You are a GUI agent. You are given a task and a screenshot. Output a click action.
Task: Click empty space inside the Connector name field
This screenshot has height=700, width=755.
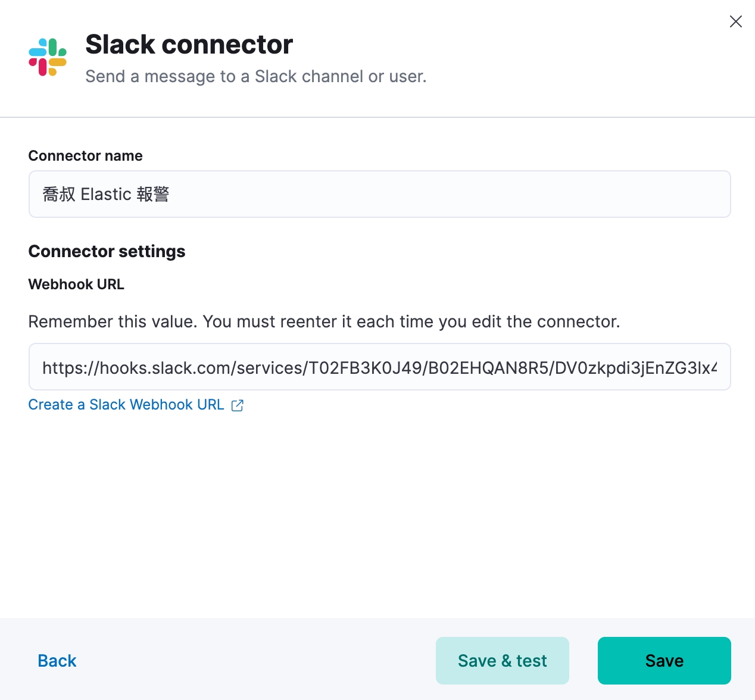447,194
